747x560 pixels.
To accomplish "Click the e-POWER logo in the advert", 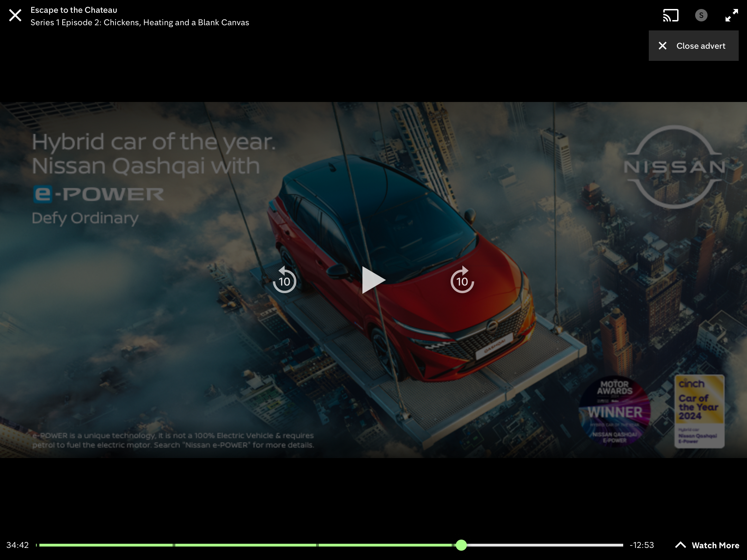I will point(98,194).
